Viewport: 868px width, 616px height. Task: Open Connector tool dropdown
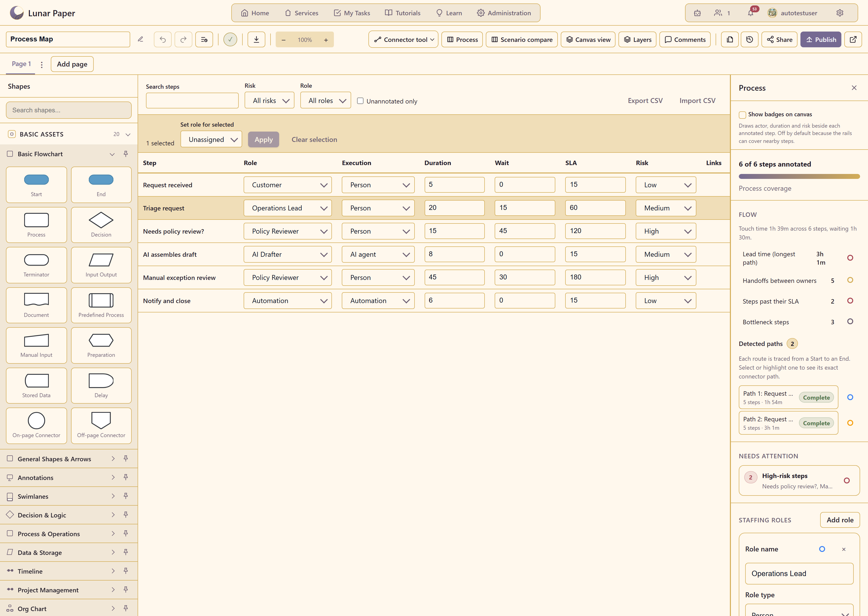point(403,39)
